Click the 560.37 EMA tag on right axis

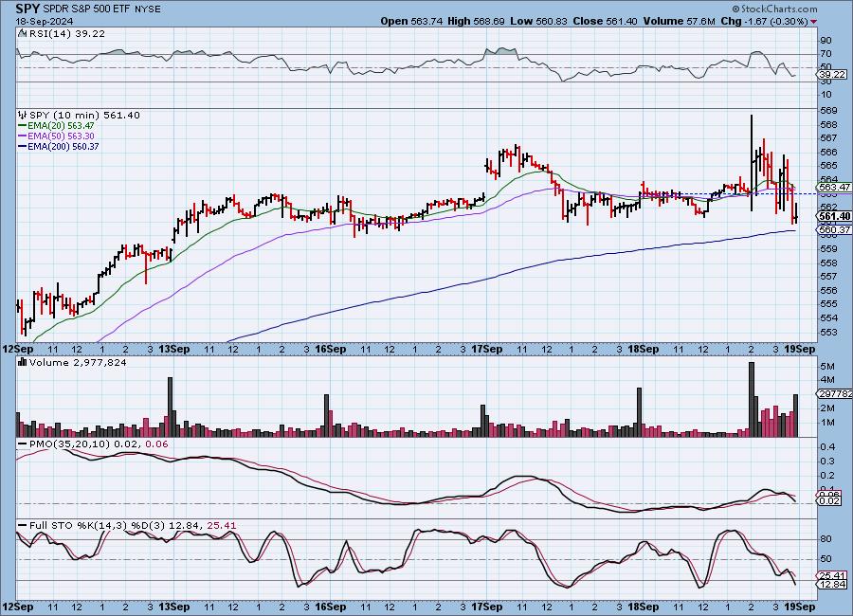coord(834,229)
